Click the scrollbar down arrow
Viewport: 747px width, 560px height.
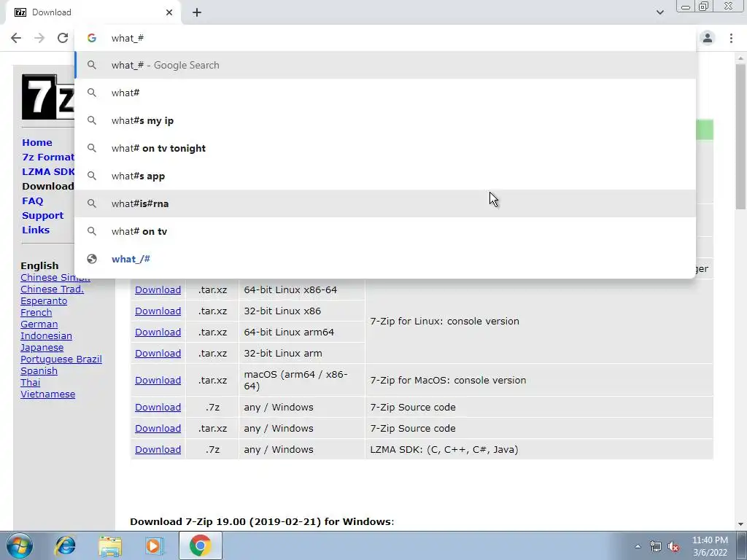[x=740, y=524]
